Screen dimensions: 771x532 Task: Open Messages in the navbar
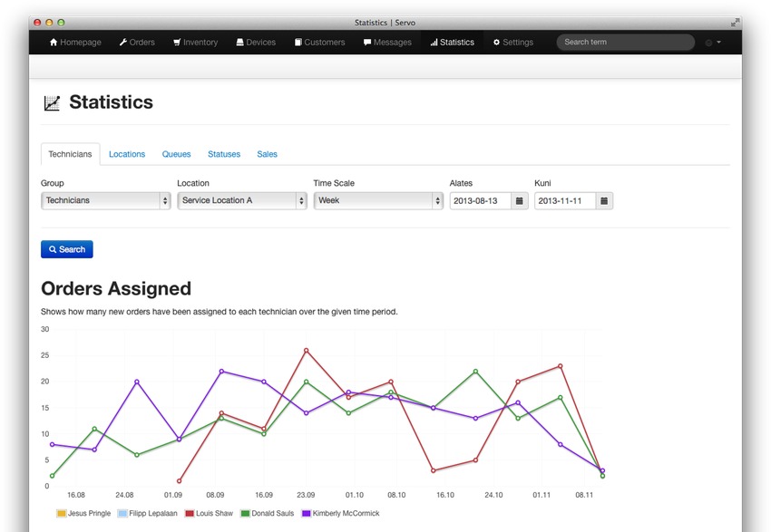coord(387,43)
